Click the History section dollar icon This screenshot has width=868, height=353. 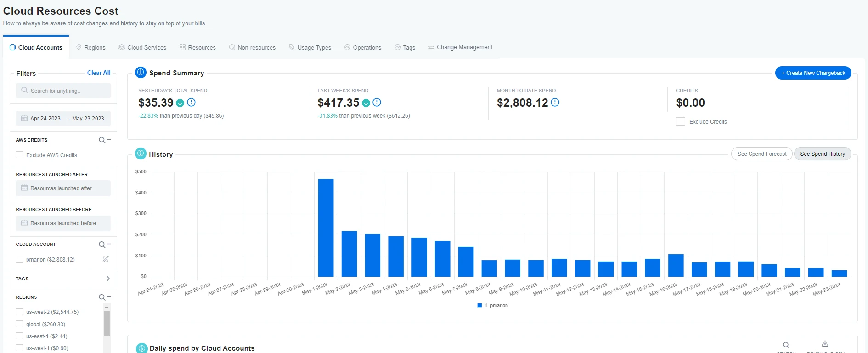141,154
